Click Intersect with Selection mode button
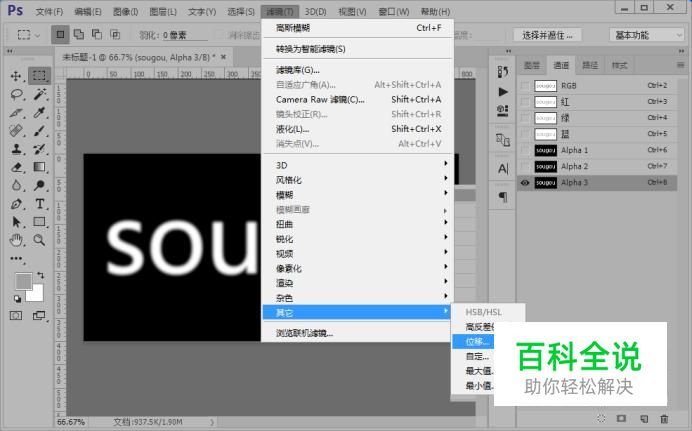This screenshot has height=431, width=692. click(115, 34)
